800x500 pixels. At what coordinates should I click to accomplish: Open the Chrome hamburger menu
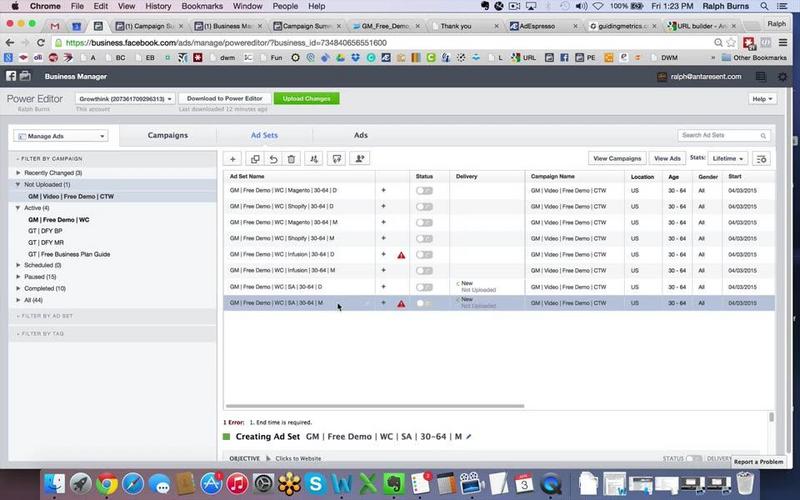coord(783,43)
